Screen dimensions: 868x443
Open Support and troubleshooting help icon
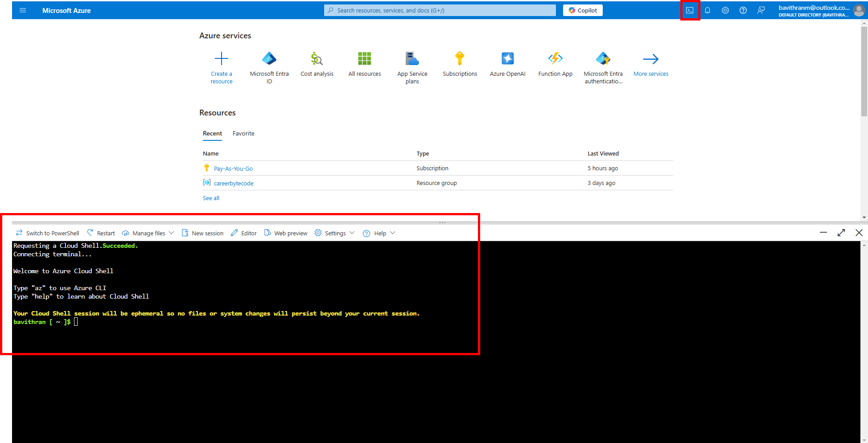point(743,10)
